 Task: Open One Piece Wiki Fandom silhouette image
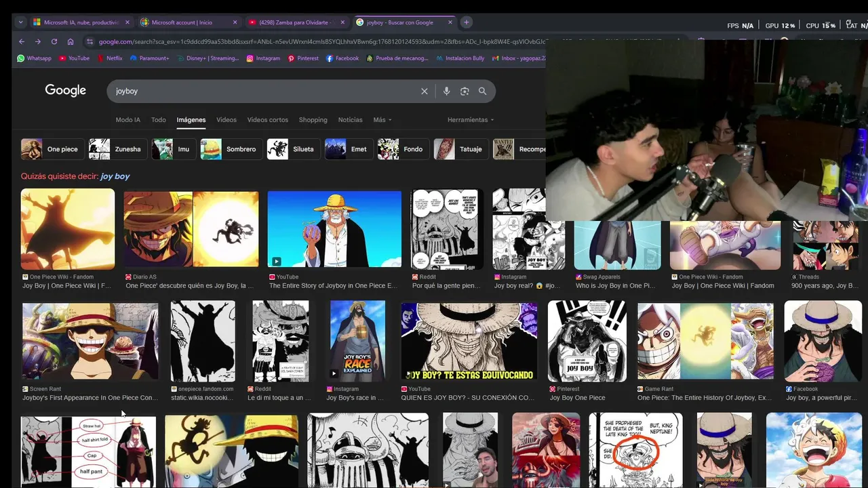click(x=68, y=229)
